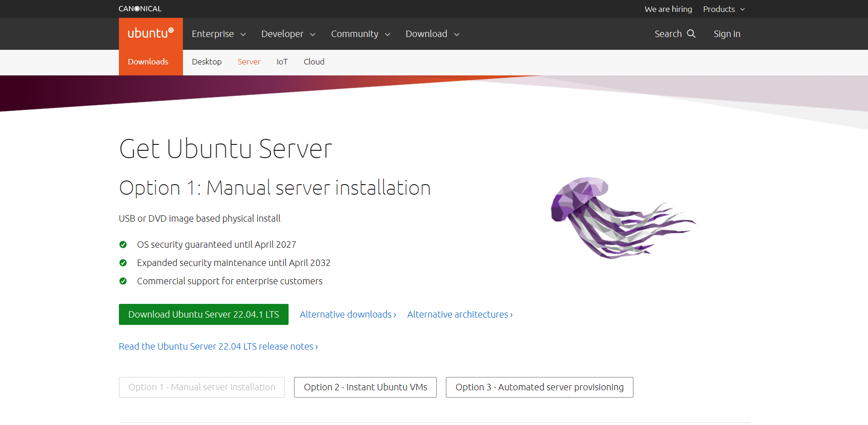Open Alternative architectures page

459,314
